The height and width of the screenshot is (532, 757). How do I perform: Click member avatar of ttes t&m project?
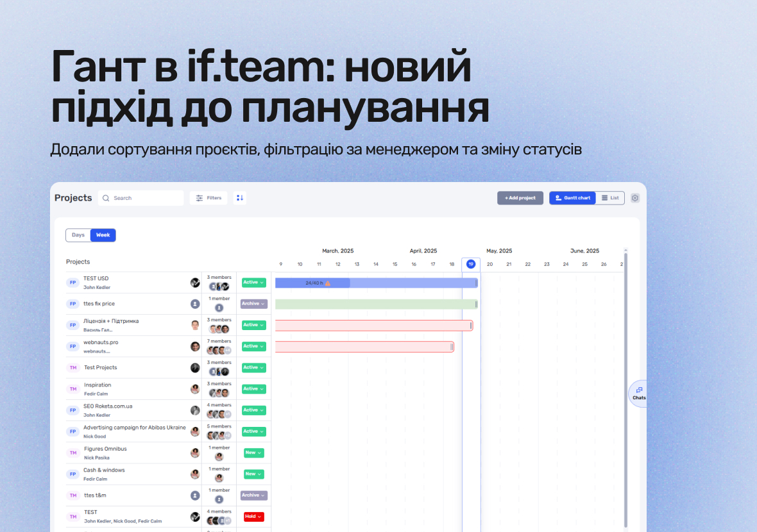(x=219, y=500)
